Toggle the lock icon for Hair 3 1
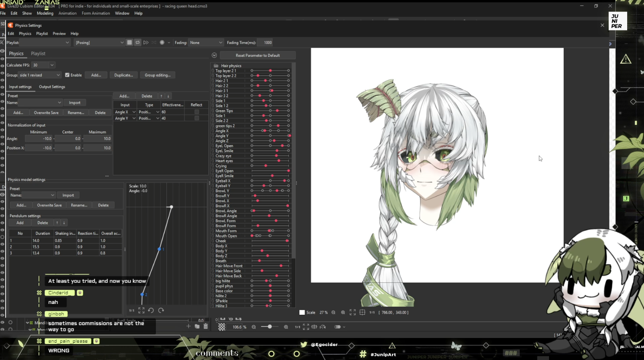Image resolution: width=644 pixels, height=360 pixels. pos(213,91)
